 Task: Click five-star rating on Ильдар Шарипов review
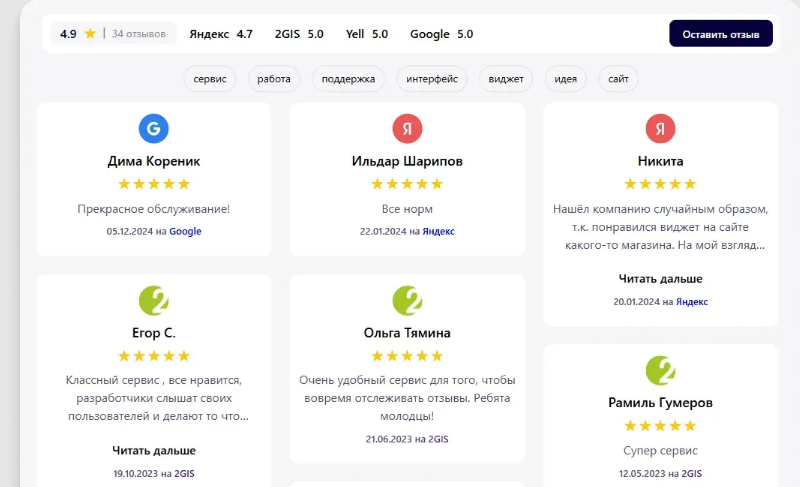pyautogui.click(x=407, y=184)
